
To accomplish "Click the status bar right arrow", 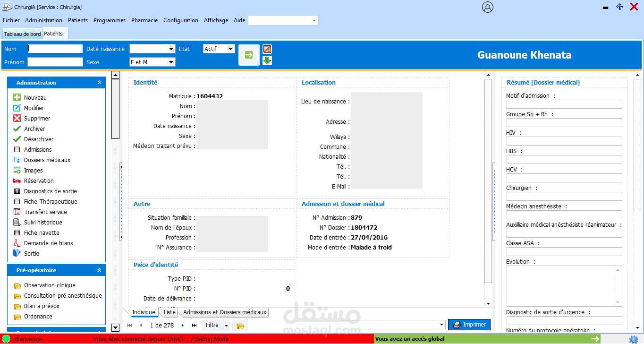I will tap(595, 339).
